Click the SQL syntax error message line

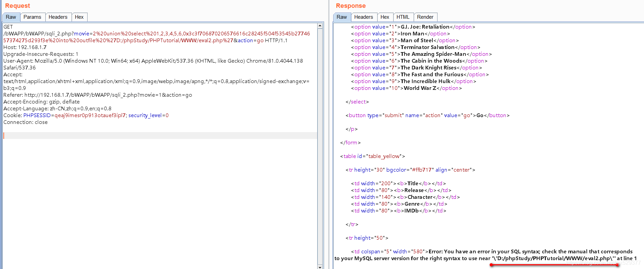pos(486,255)
